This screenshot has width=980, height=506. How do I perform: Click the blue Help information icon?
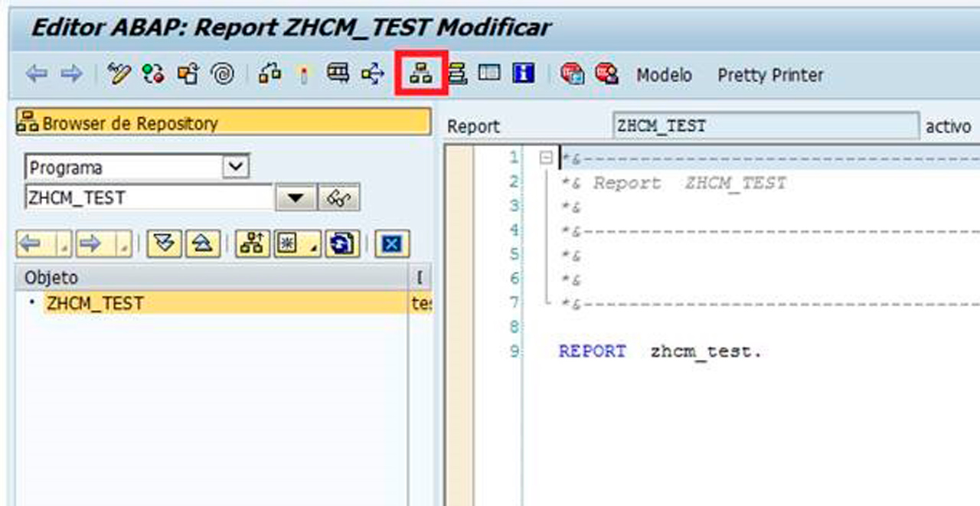pos(524,73)
